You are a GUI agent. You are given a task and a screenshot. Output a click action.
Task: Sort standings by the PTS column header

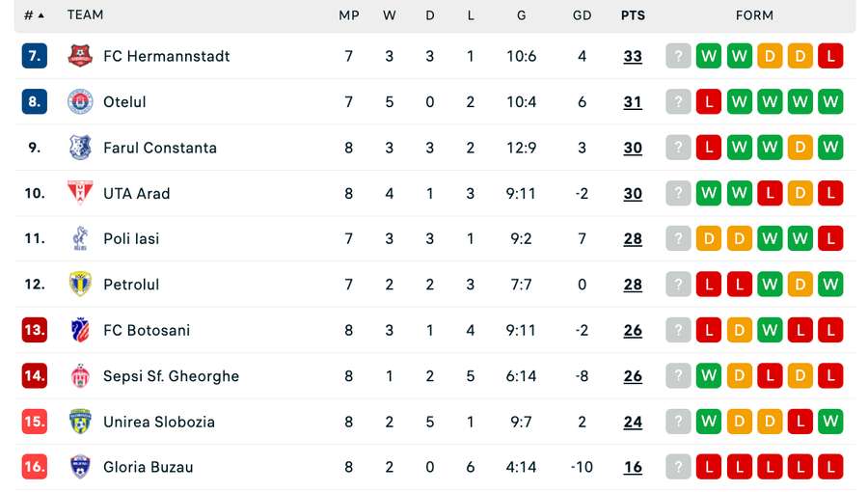click(633, 15)
